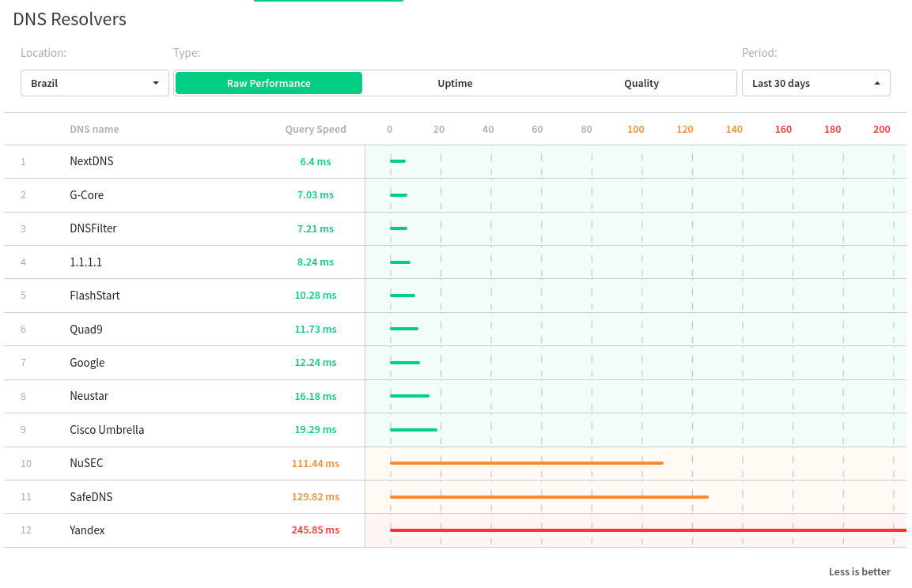Click the orange SafeDNS performance bar

549,497
